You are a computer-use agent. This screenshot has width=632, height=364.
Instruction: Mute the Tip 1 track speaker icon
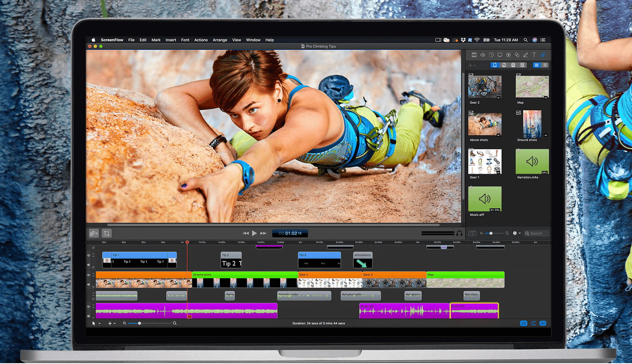coord(88,264)
